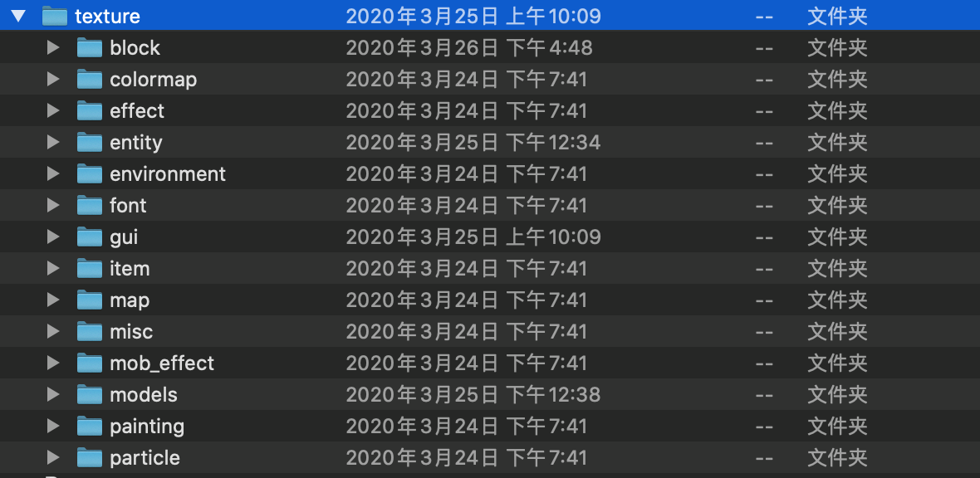Select the gui folder name
980x478 pixels.
pyautogui.click(x=124, y=237)
